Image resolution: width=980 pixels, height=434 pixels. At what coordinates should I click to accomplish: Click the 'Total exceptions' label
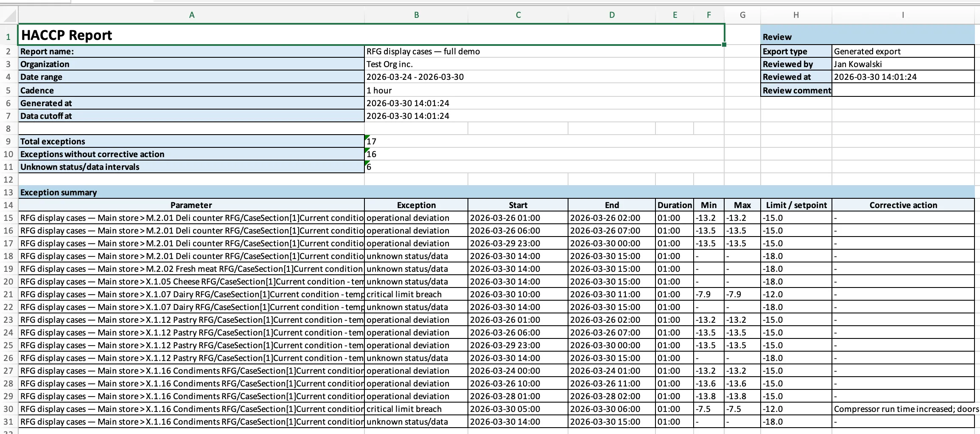tap(191, 141)
